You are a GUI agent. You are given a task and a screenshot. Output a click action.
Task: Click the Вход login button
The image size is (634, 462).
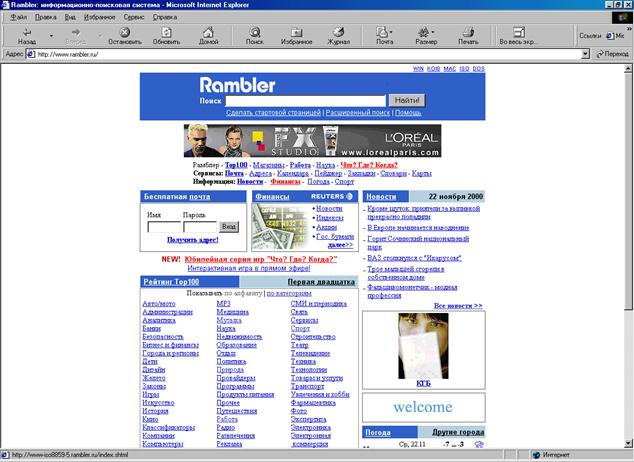[x=229, y=226]
